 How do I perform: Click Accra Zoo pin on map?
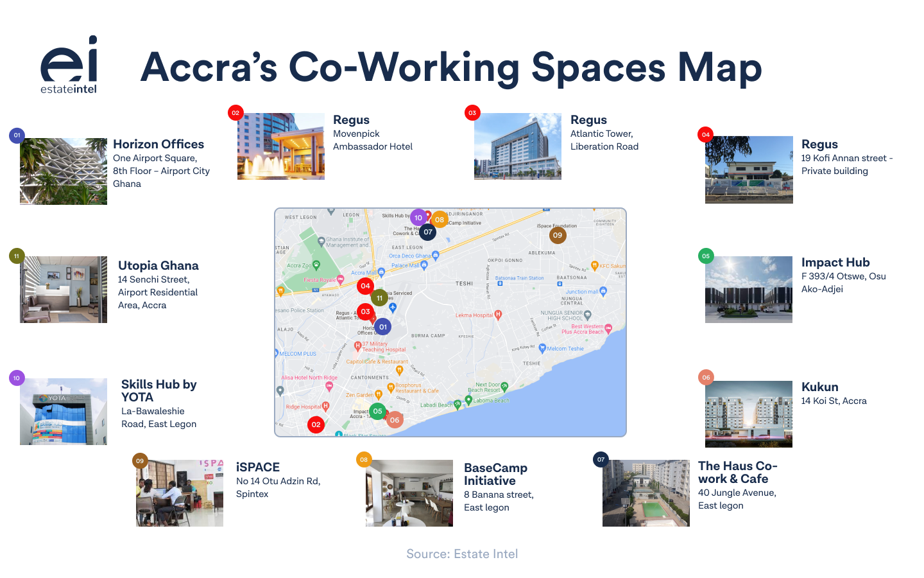[x=316, y=265]
